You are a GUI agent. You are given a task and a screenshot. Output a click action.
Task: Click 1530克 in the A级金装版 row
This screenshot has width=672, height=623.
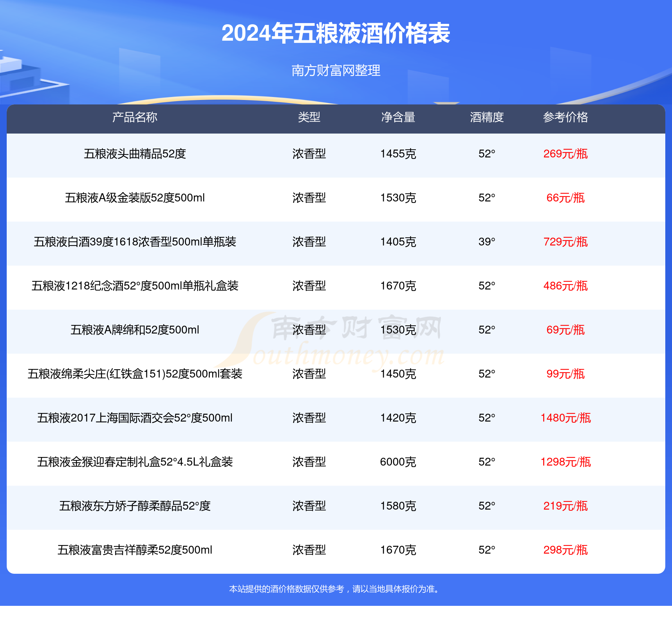click(398, 198)
